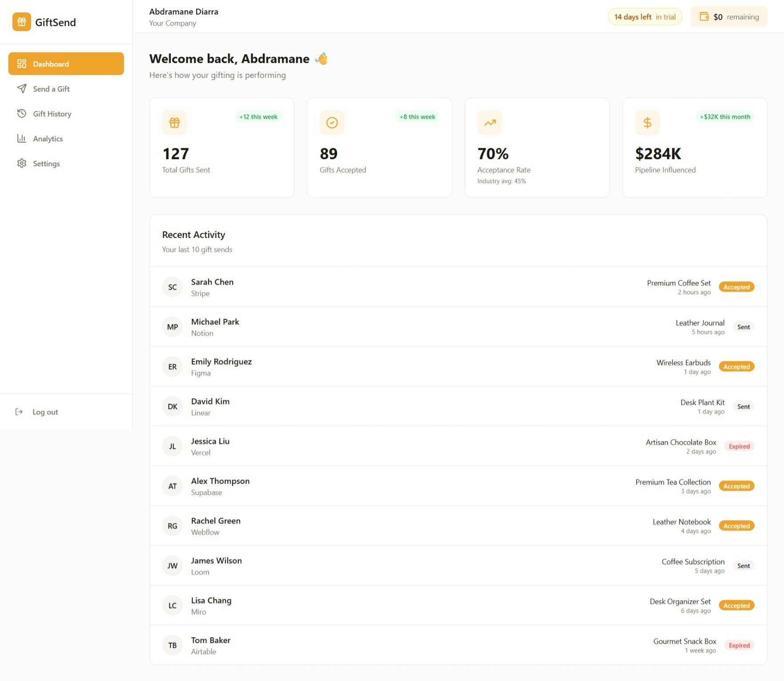Click the $284K Pipeline Influenced value
784x681 pixels.
pos(658,153)
